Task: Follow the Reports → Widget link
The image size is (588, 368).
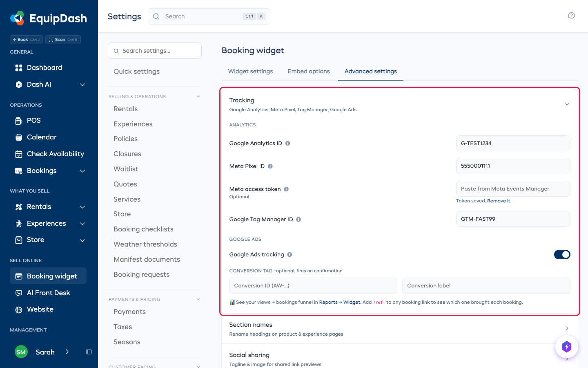Action: point(340,302)
